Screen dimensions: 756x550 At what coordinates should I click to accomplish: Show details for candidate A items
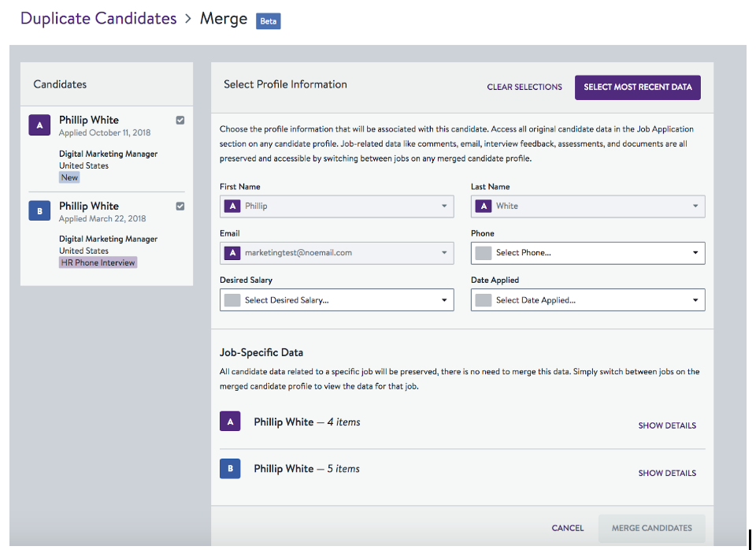667,426
